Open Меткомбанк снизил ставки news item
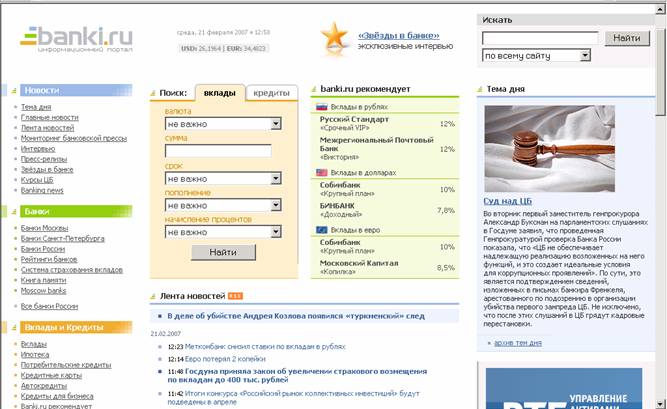Image resolution: width=667 pixels, height=409 pixels. (x=265, y=347)
